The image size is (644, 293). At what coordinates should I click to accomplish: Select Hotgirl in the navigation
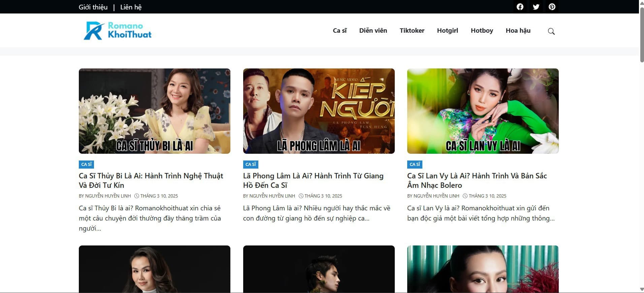[447, 31]
